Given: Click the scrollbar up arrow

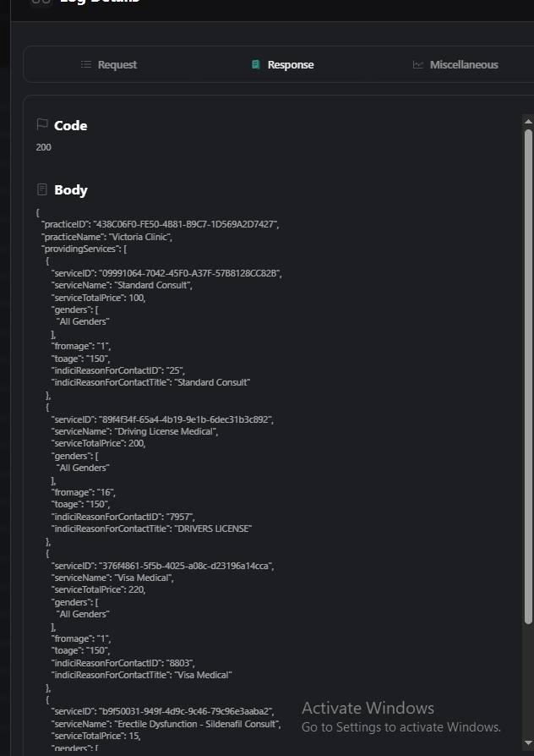Looking at the screenshot, I should click(528, 122).
